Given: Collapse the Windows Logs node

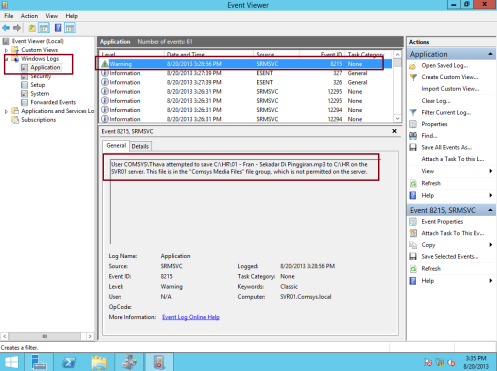Looking at the screenshot, I should click(x=6, y=59).
